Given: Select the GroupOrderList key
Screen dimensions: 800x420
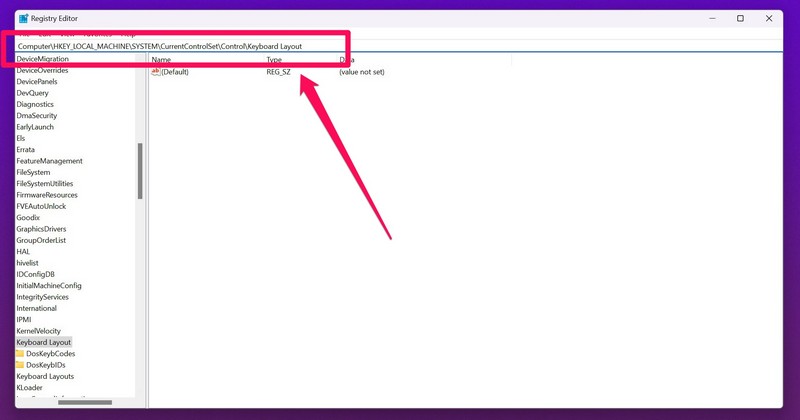Looking at the screenshot, I should tap(41, 240).
